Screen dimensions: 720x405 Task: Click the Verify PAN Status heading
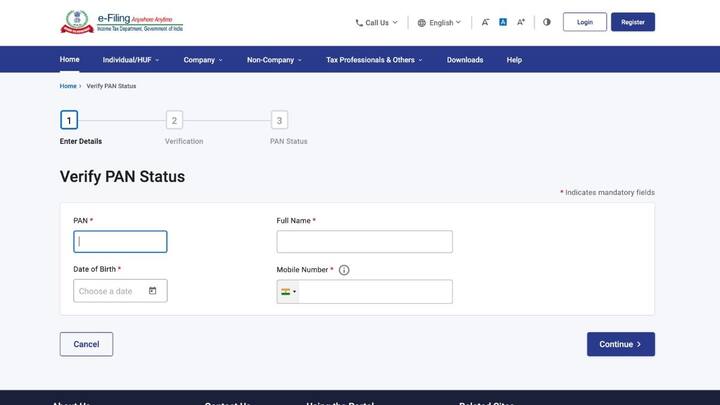122,176
